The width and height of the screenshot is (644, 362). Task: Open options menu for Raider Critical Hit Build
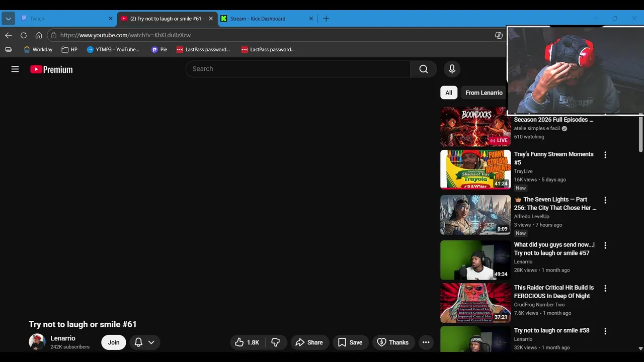click(x=605, y=288)
